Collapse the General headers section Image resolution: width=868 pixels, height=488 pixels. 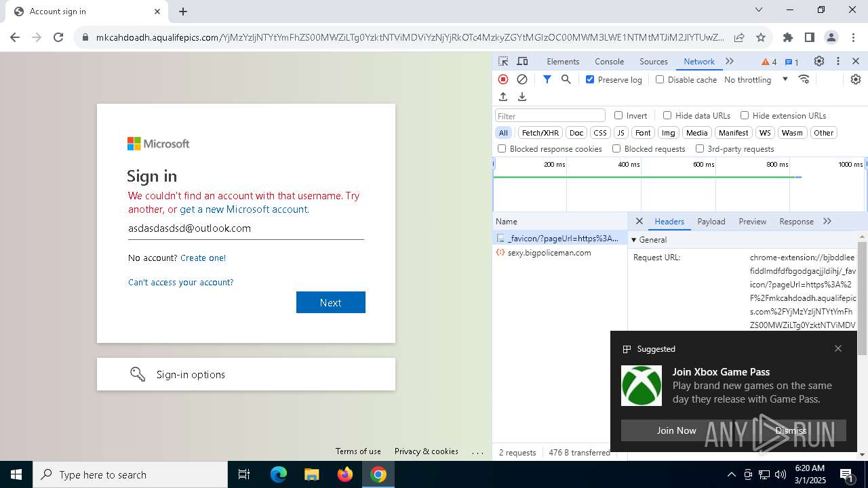pyautogui.click(x=649, y=239)
